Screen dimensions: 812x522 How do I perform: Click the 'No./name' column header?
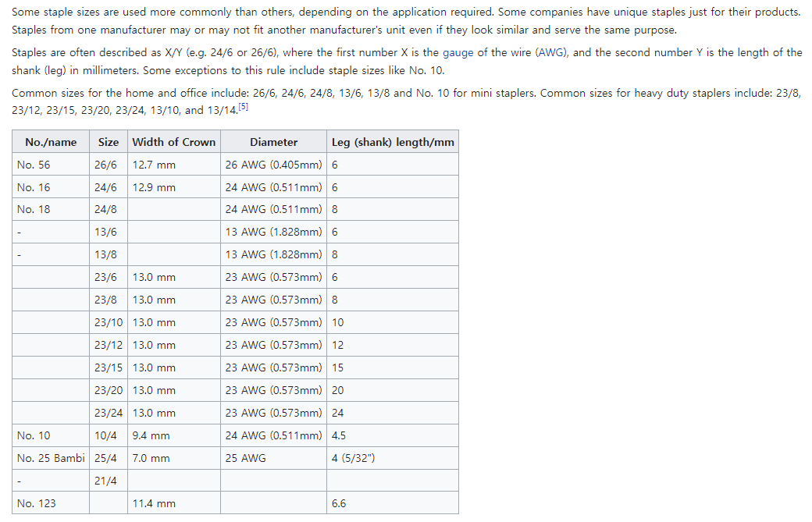point(51,142)
